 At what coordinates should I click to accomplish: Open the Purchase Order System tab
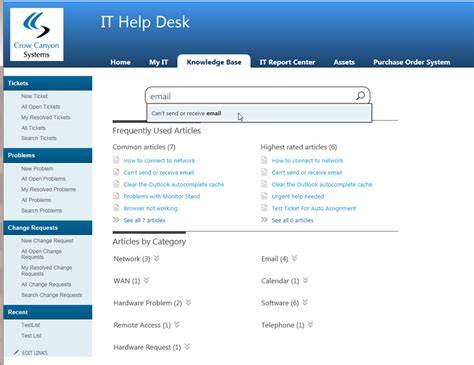coord(412,62)
